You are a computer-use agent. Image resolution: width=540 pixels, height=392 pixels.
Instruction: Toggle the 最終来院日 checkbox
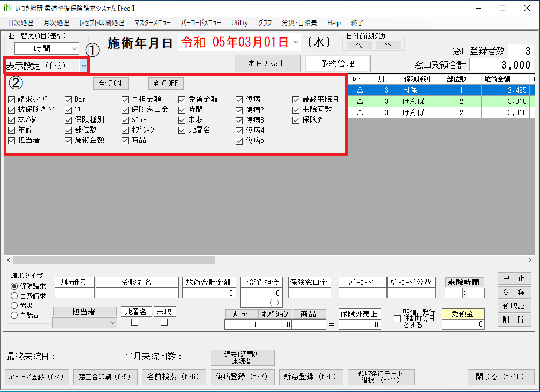click(x=296, y=100)
